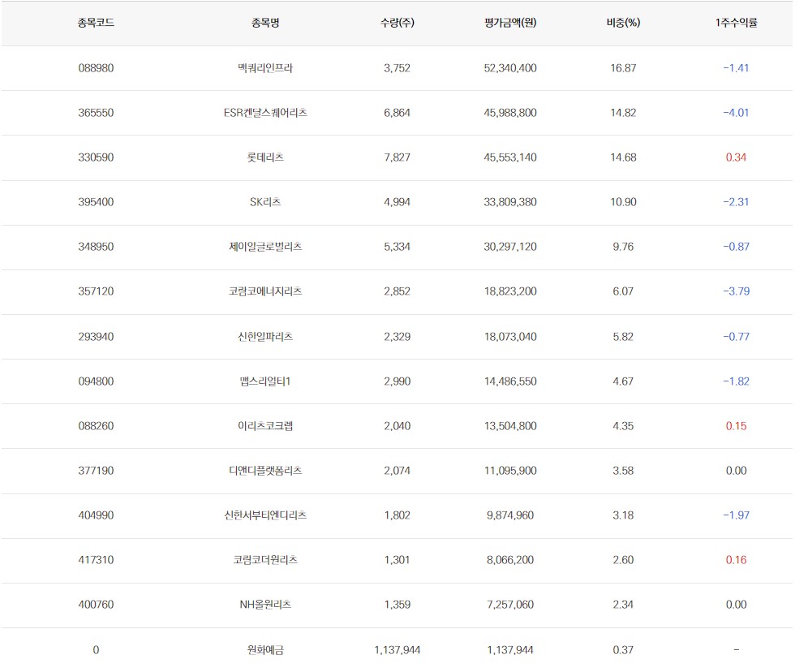Select stock code 365550

coord(96,113)
